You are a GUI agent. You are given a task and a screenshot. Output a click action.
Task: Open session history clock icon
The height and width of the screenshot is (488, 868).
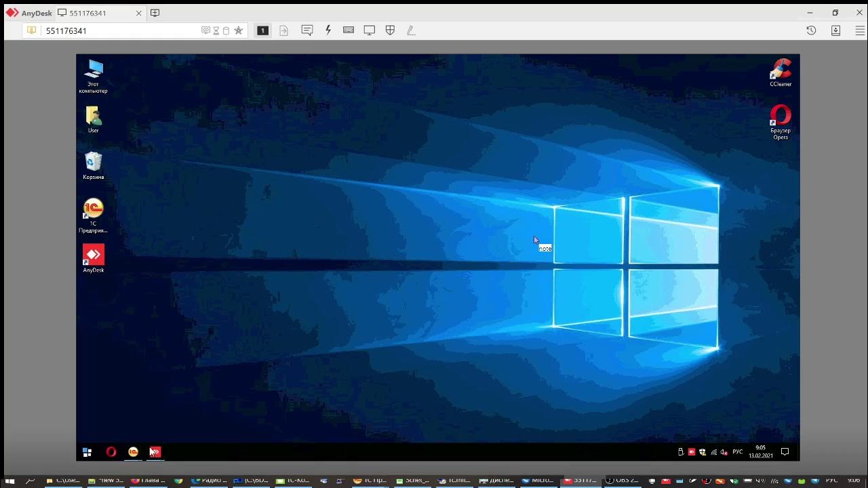[811, 30]
